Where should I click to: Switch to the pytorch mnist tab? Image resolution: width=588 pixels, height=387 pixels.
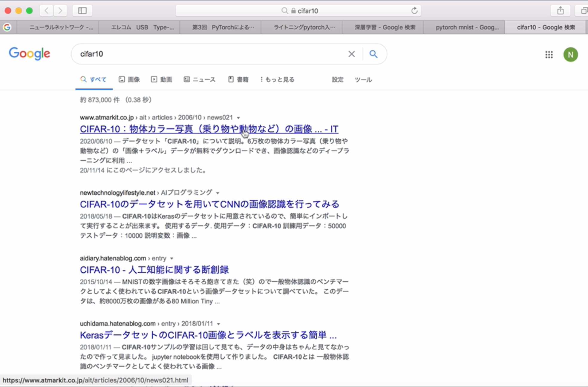coord(464,27)
